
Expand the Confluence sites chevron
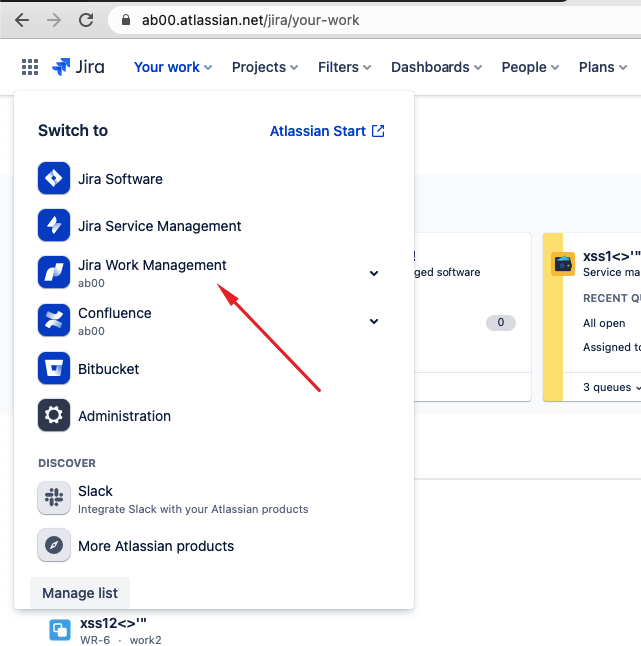[374, 321]
